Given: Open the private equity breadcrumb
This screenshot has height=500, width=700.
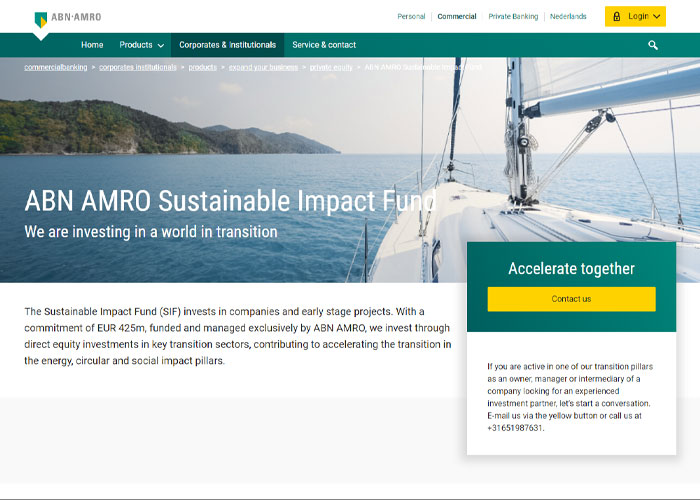Looking at the screenshot, I should tap(331, 67).
